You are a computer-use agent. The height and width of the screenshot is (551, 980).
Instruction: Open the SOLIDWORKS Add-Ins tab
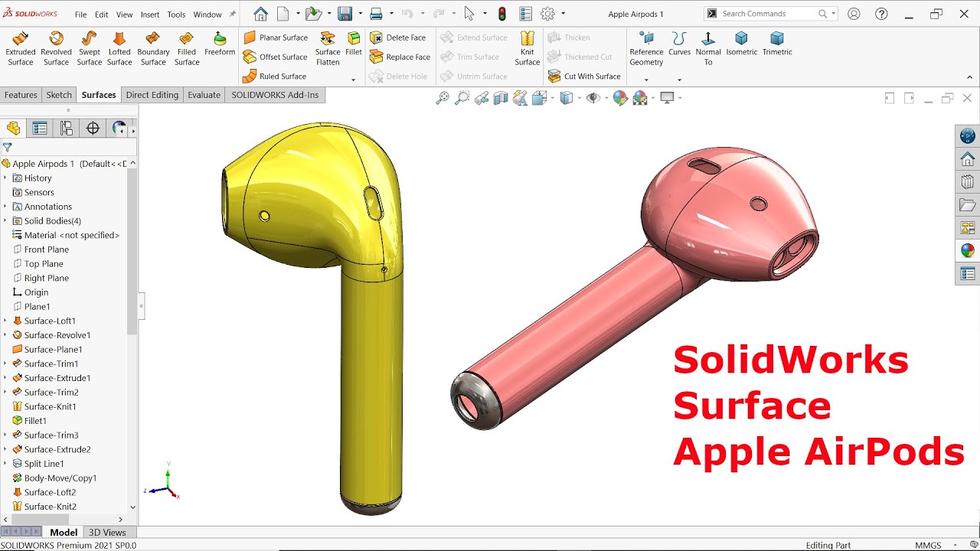tap(276, 95)
